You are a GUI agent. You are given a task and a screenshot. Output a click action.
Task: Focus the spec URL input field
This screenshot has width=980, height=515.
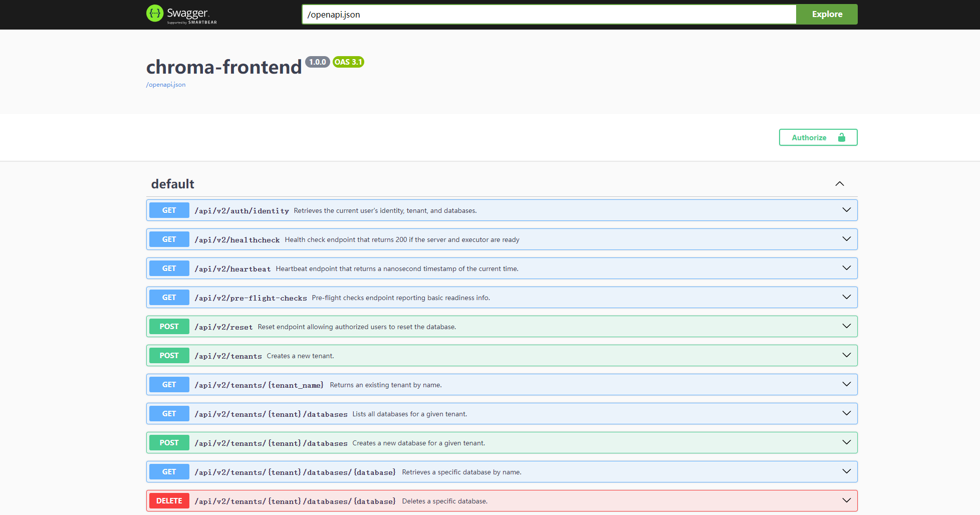click(x=549, y=15)
